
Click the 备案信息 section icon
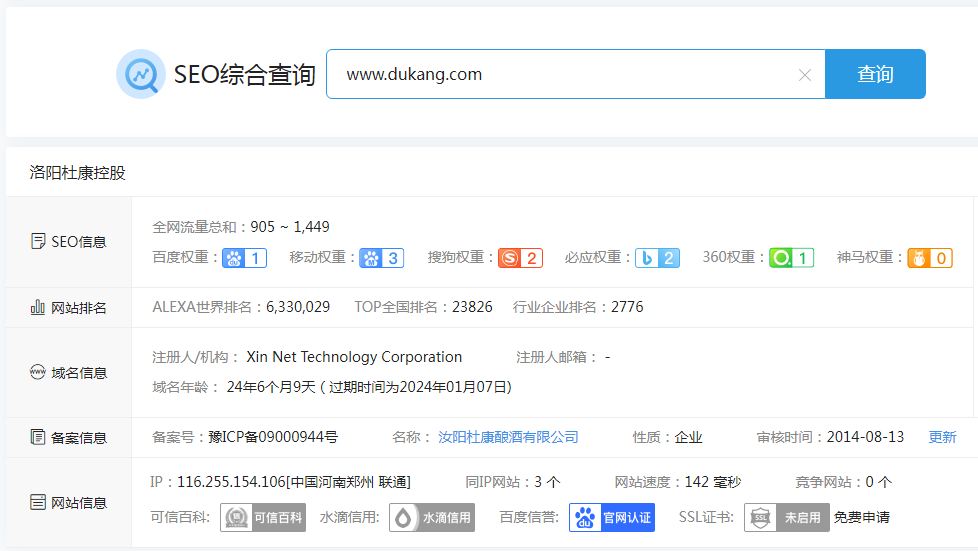pos(37,437)
